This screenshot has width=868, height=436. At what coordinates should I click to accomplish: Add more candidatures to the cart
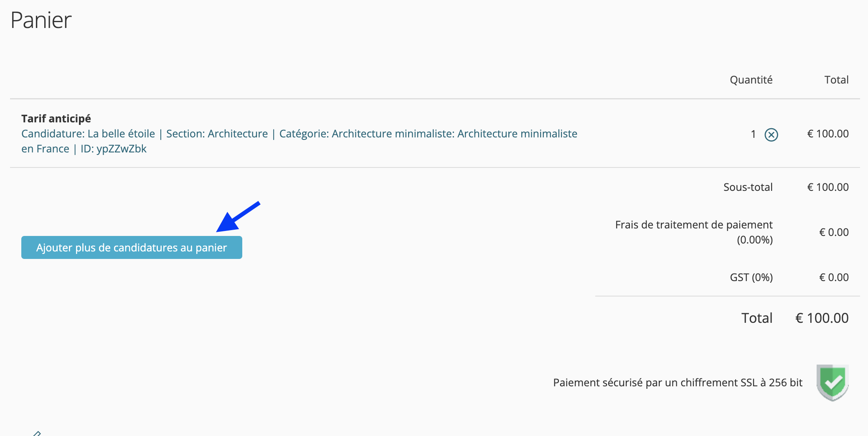click(132, 248)
